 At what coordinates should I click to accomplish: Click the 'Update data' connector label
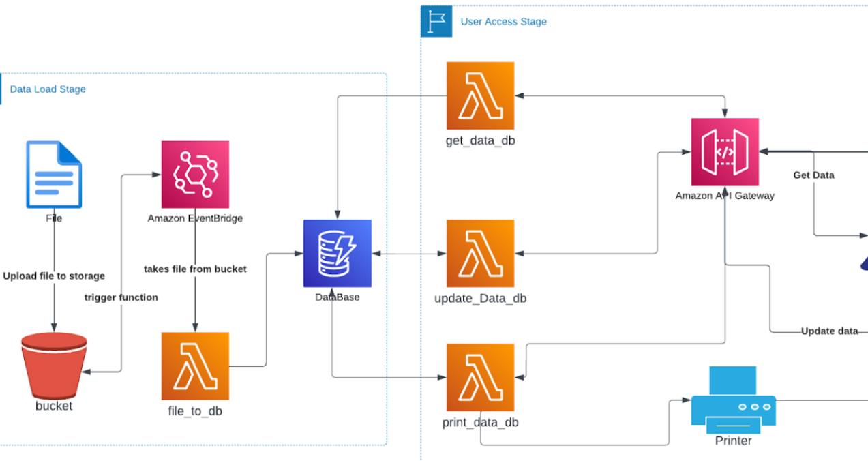[x=829, y=331]
